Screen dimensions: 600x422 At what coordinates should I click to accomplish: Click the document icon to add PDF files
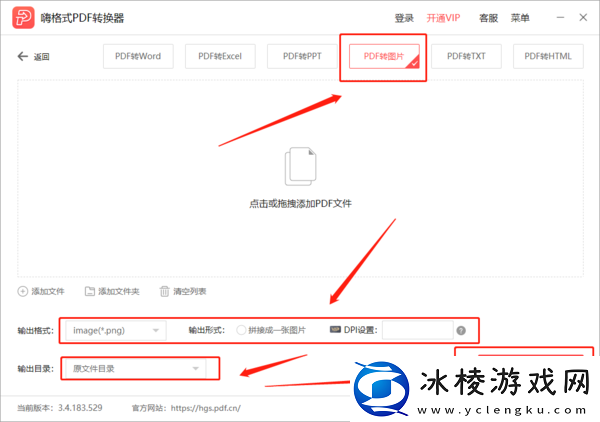tap(300, 166)
